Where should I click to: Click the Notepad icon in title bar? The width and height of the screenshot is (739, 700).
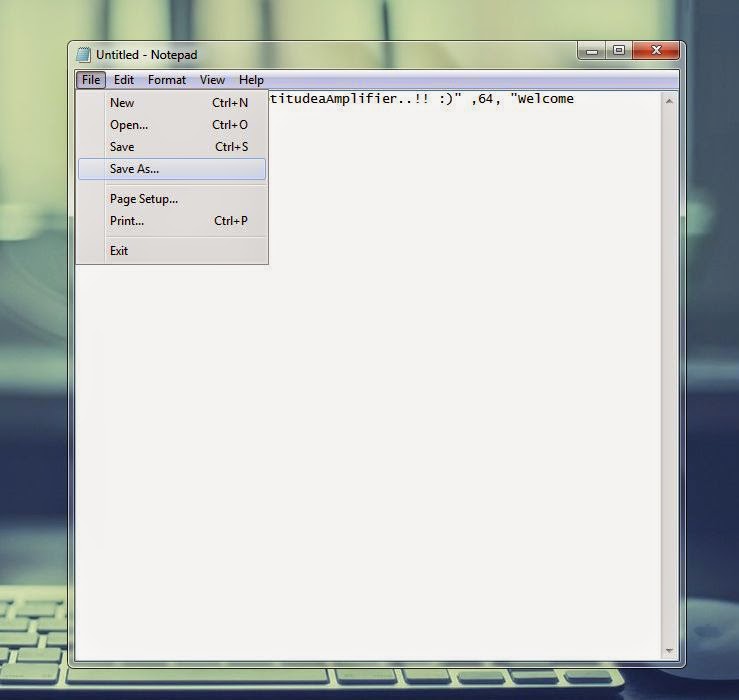click(83, 55)
